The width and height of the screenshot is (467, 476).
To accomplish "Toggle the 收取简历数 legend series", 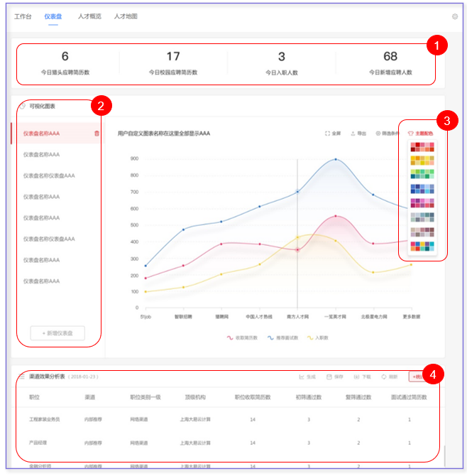I will click(x=242, y=338).
